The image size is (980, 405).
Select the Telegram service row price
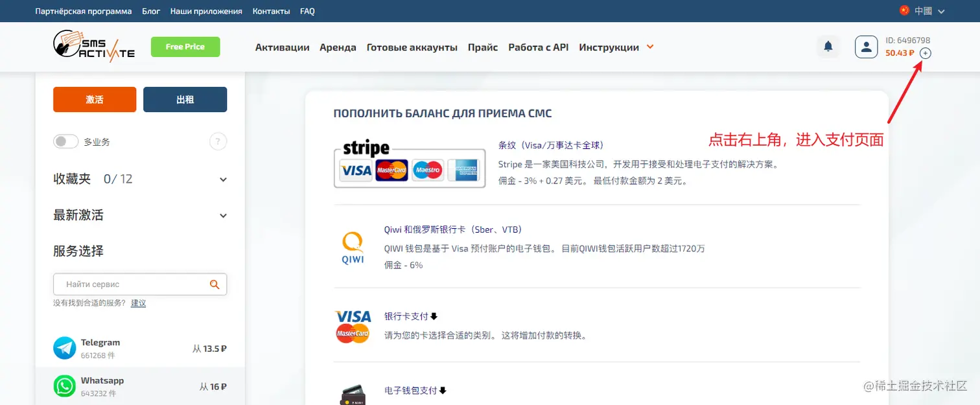209,349
